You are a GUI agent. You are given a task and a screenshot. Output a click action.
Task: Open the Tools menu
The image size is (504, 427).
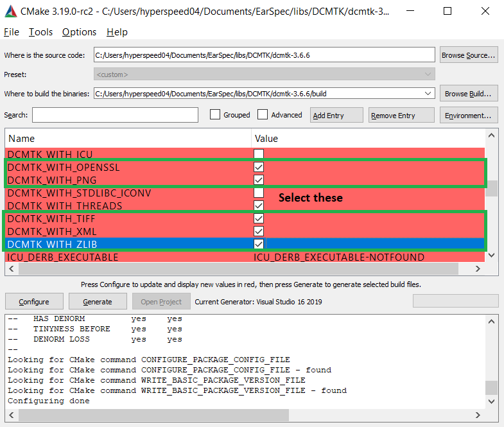pyautogui.click(x=41, y=32)
